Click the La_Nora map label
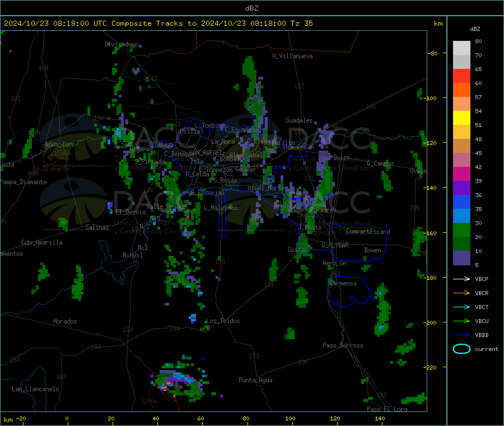 [223, 142]
